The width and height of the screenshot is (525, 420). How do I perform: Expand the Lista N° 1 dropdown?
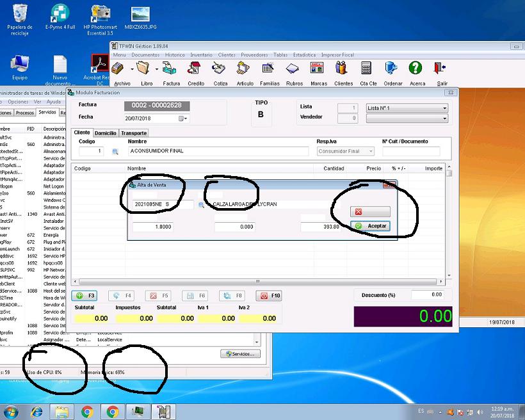coord(444,108)
